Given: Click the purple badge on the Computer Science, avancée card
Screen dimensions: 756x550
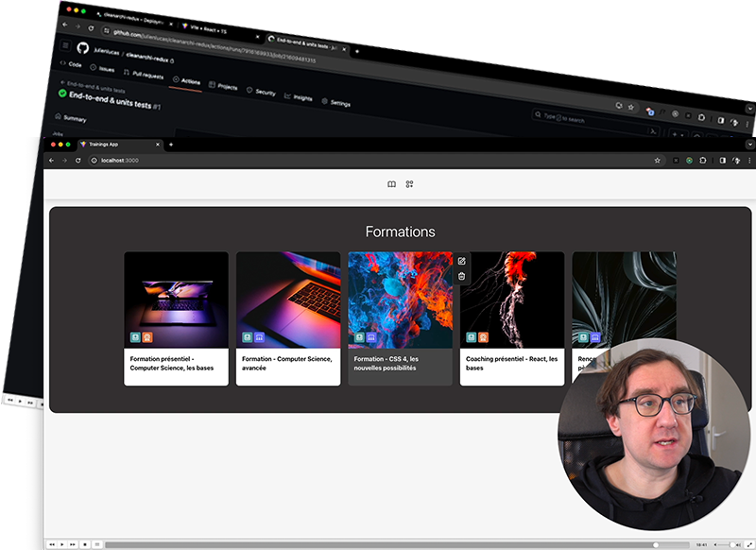Looking at the screenshot, I should (259, 337).
